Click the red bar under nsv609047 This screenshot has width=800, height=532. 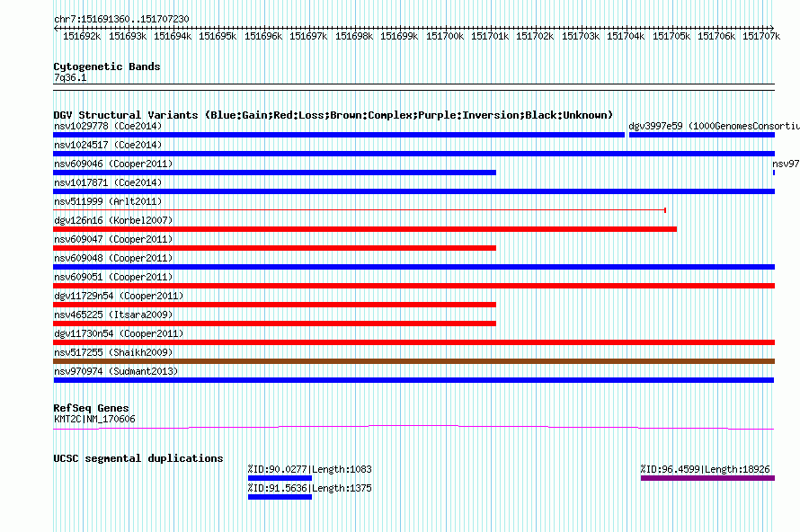[x=274, y=248]
